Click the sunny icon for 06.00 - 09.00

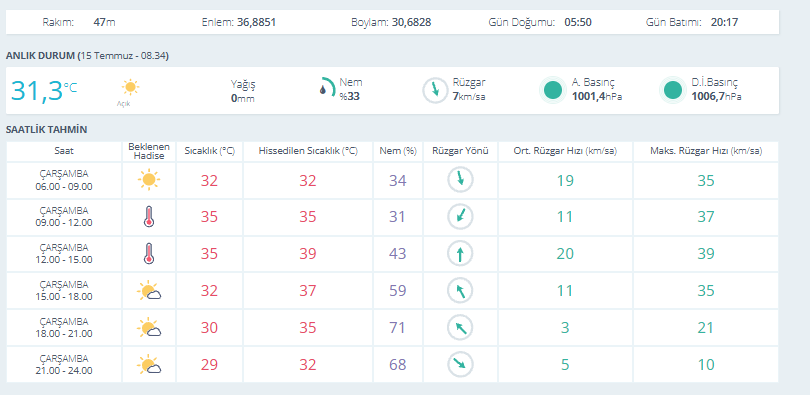click(149, 180)
